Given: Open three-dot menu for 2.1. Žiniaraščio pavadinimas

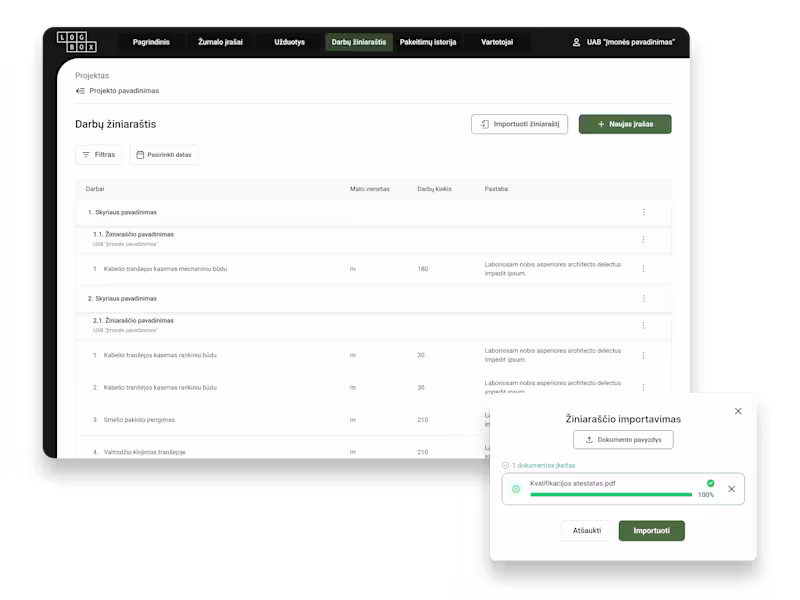Looking at the screenshot, I should pyautogui.click(x=643, y=326).
